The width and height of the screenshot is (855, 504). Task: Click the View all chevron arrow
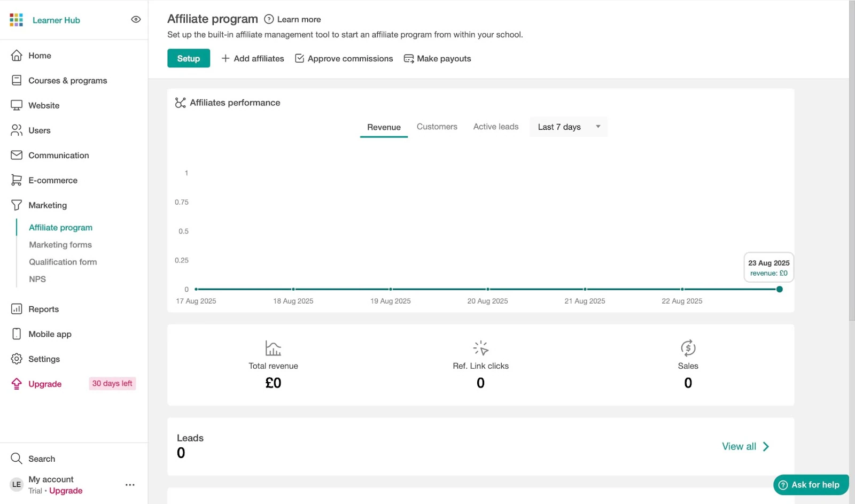point(766,446)
